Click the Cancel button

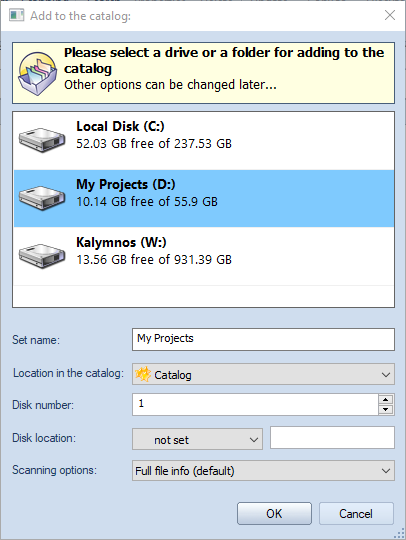(x=356, y=513)
